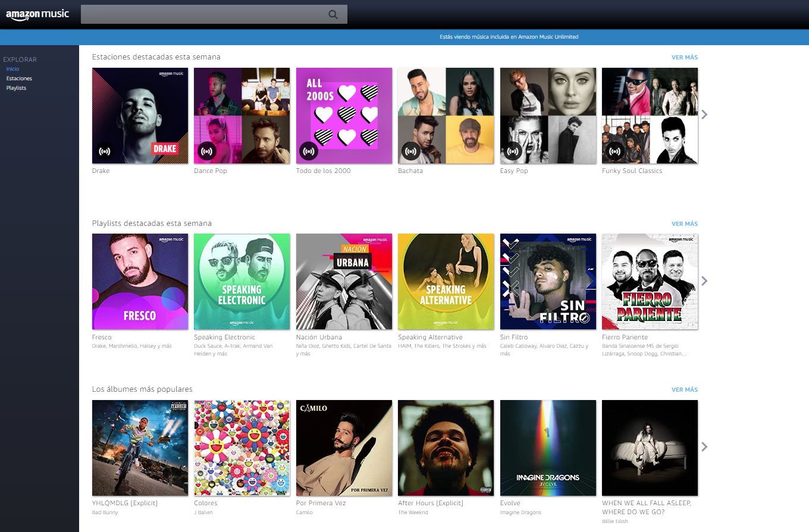The width and height of the screenshot is (809, 532).
Task: Open the Billie Eilish album cover
Action: (x=650, y=448)
